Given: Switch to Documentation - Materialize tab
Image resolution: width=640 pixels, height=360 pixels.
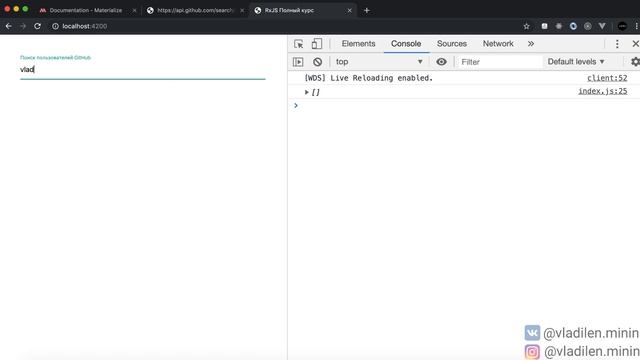Looking at the screenshot, I should click(85, 10).
